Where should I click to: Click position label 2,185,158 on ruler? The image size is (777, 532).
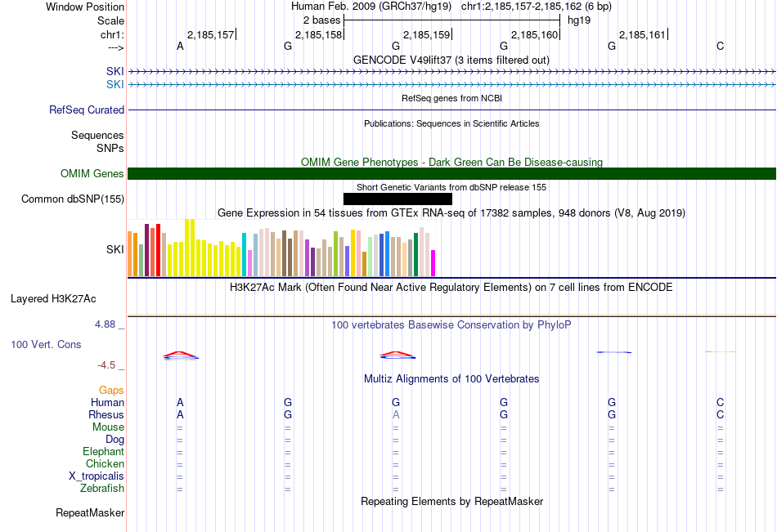click(319, 34)
